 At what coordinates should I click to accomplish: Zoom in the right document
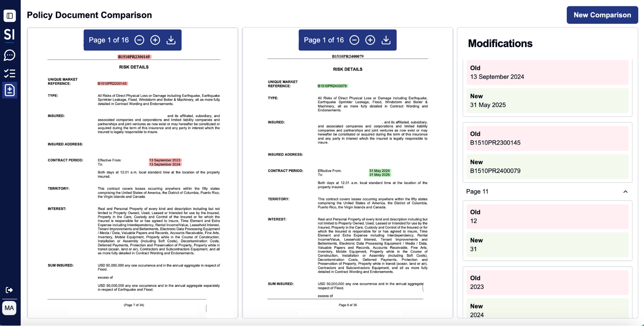point(370,40)
